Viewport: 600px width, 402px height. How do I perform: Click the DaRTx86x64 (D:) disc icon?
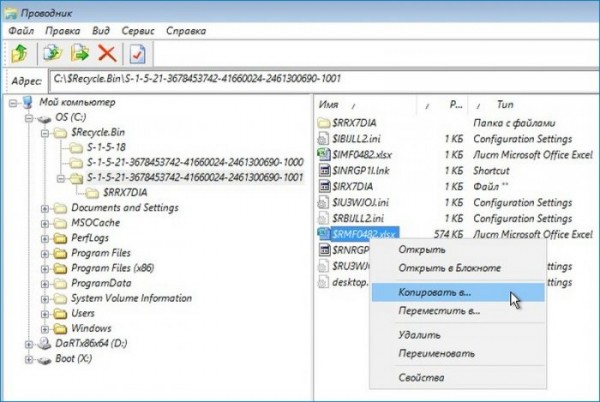(x=44, y=343)
